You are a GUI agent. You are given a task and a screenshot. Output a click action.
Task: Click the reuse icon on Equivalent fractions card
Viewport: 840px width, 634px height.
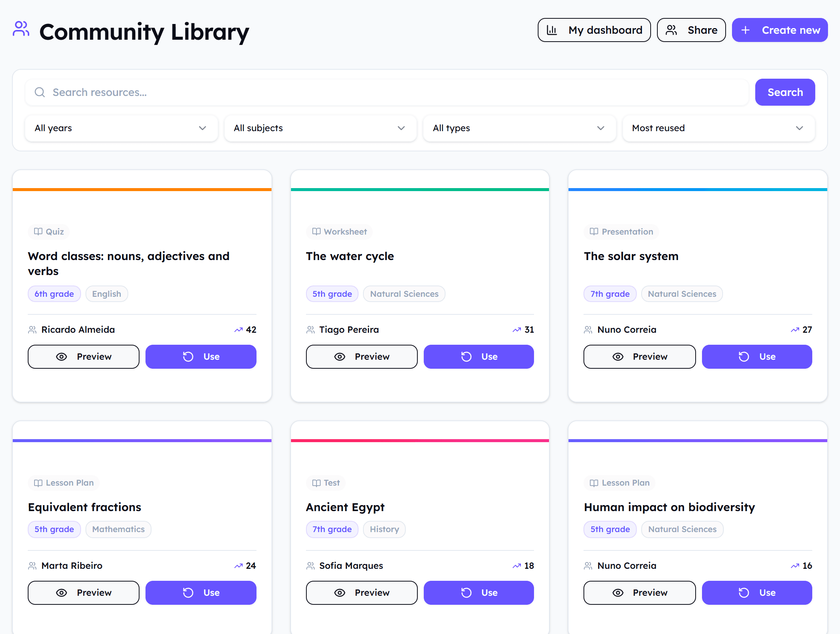tap(188, 593)
